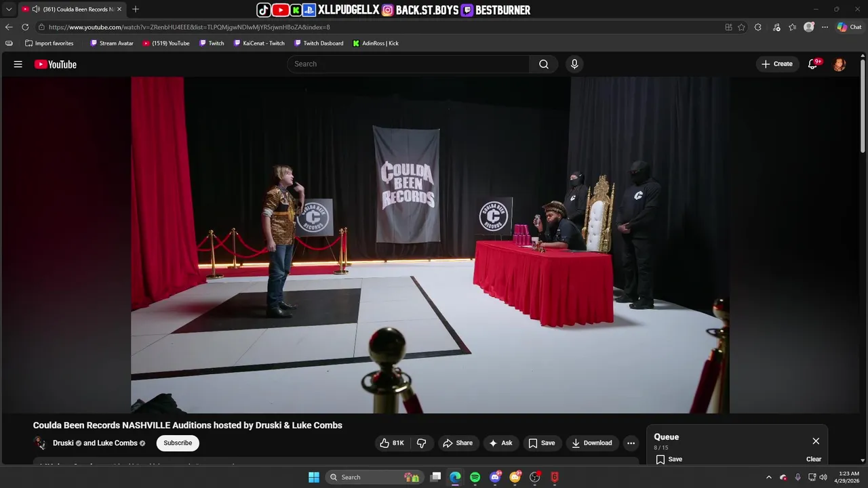Click the YouTube Create button
The height and width of the screenshot is (488, 868).
click(x=777, y=64)
